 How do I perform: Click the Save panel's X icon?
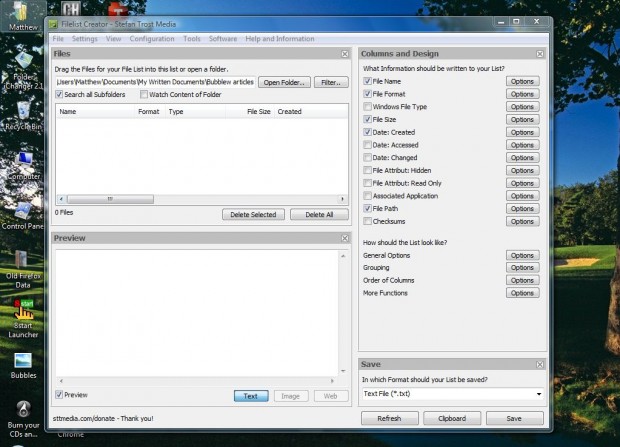point(541,365)
